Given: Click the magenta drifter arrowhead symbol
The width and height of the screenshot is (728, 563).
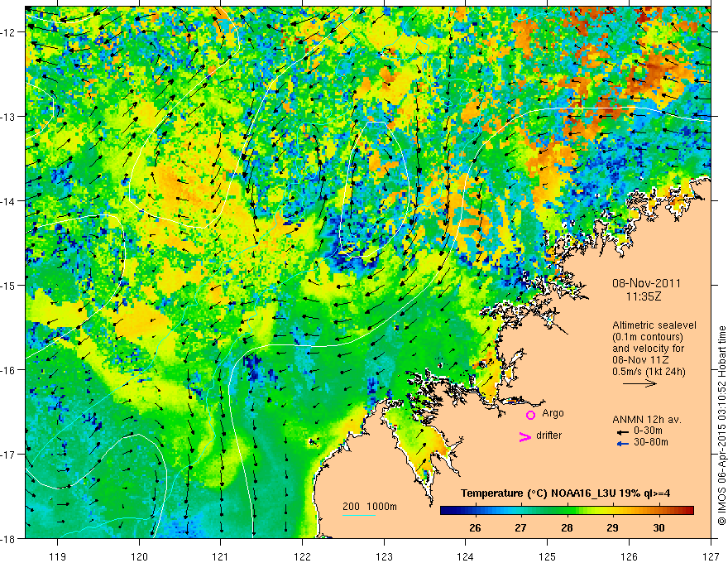Looking at the screenshot, I should click(x=525, y=436).
